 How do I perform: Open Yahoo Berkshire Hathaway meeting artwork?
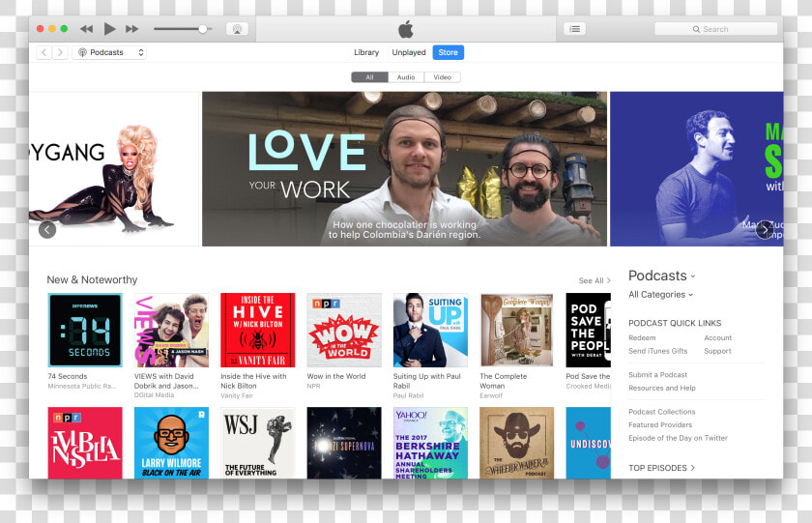coord(430,443)
